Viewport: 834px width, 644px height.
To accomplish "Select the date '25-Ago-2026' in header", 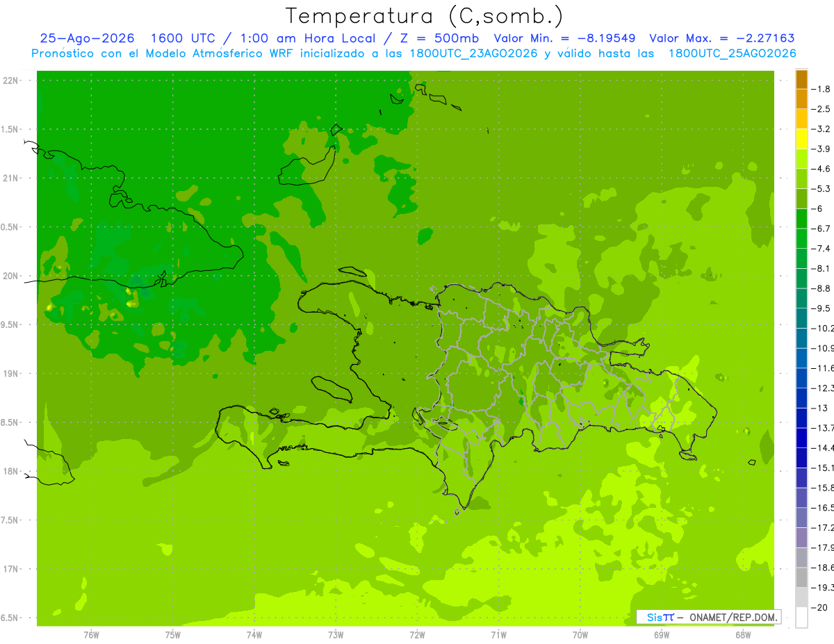I will [x=87, y=39].
